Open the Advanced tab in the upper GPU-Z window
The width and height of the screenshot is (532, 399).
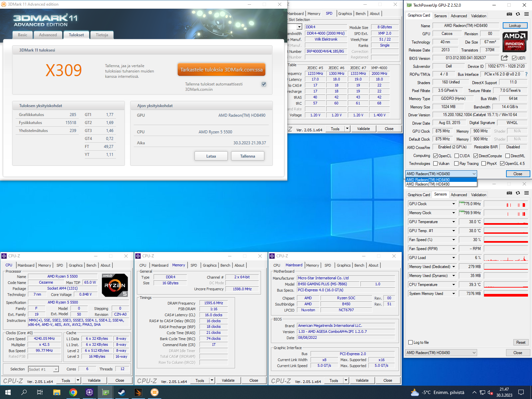(x=459, y=16)
